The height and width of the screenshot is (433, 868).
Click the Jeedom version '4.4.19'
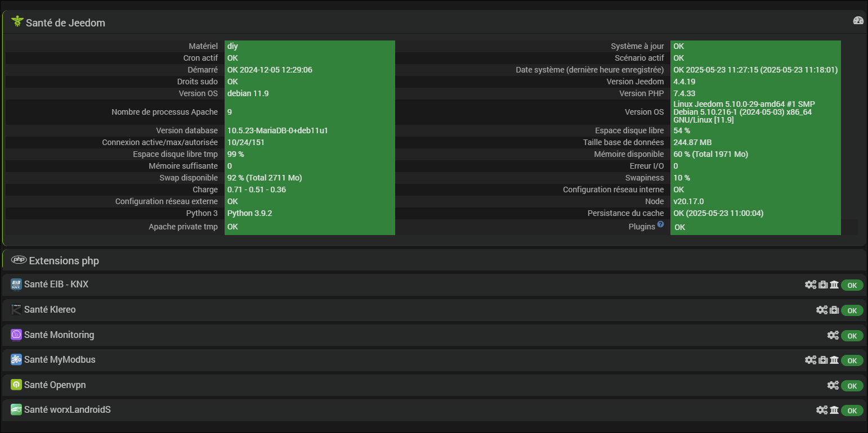click(684, 82)
